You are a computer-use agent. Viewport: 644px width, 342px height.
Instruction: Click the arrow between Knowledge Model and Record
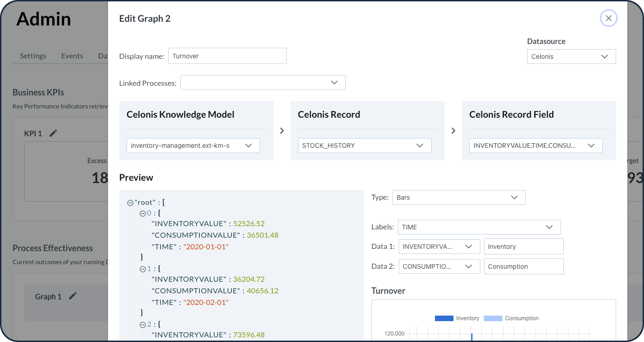[282, 131]
